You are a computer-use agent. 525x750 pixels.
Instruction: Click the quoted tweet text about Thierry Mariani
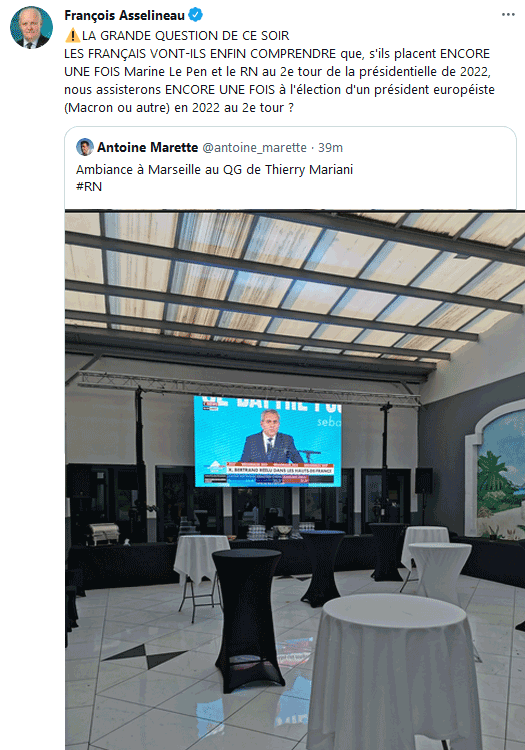215,170
